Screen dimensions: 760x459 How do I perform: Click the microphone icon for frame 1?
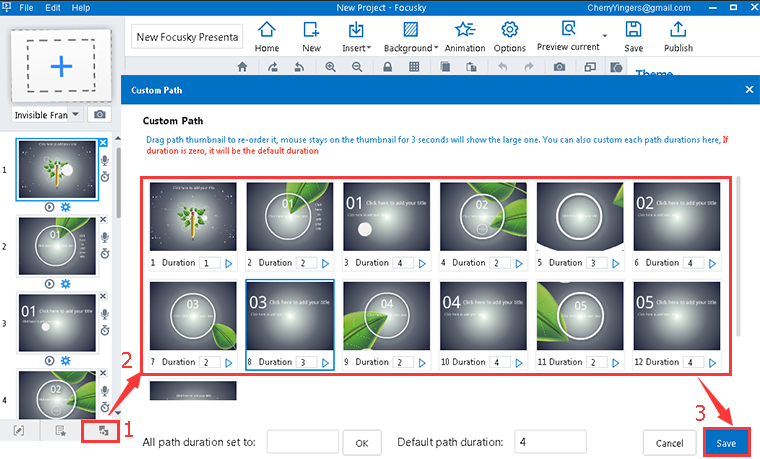tap(104, 160)
